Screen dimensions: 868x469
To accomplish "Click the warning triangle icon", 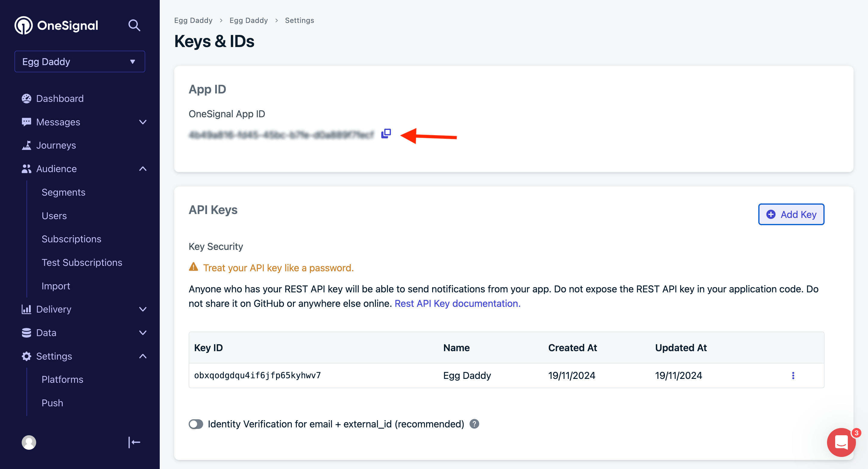I will click(193, 267).
